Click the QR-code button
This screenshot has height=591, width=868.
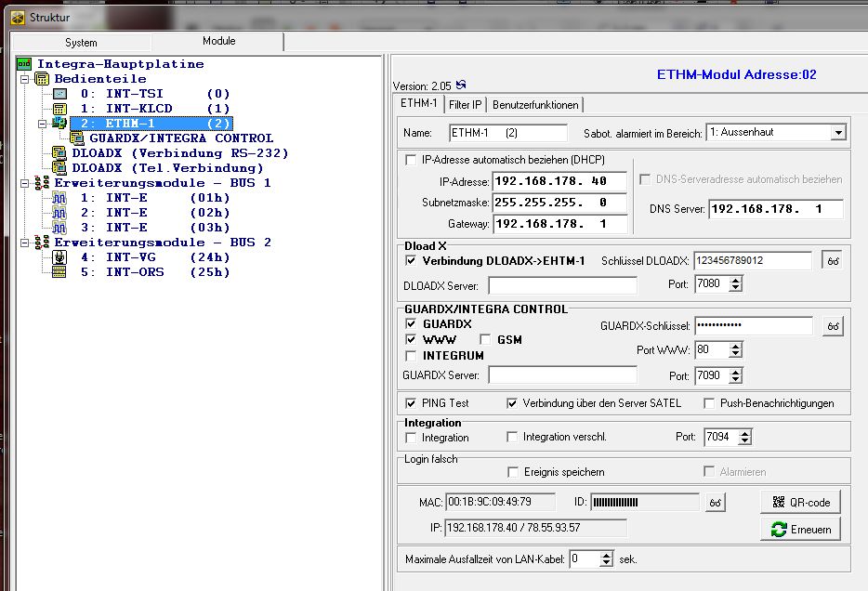click(x=800, y=502)
